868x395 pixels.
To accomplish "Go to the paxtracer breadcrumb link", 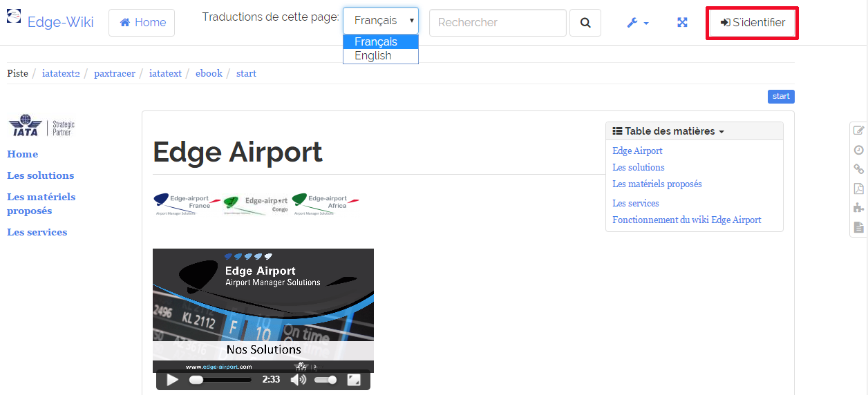I will (115, 73).
